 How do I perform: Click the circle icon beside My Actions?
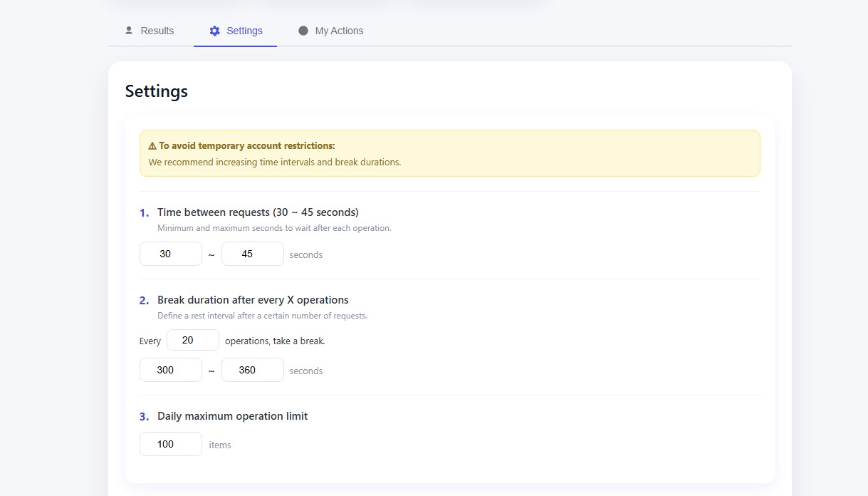click(303, 31)
